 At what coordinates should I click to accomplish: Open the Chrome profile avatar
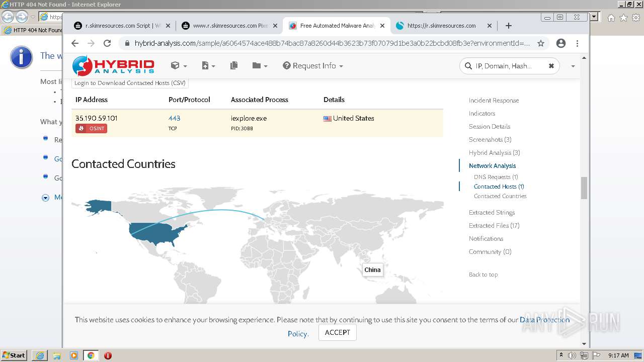coord(561,43)
